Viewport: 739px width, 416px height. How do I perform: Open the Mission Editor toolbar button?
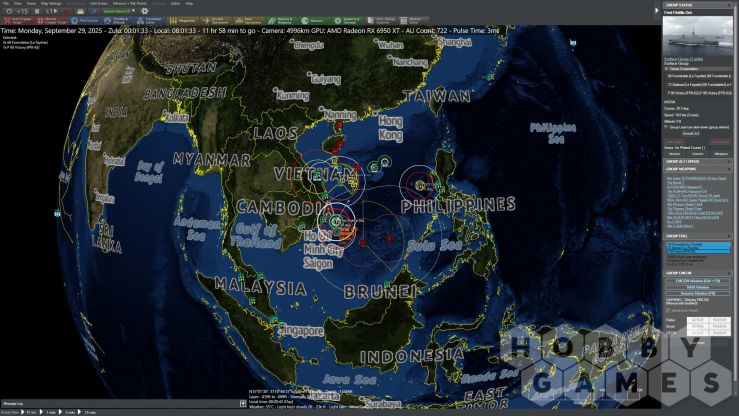tap(414, 21)
